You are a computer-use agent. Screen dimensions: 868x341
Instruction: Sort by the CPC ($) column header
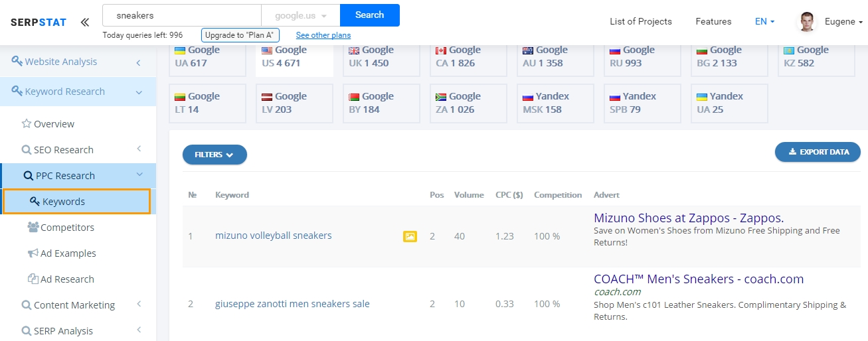pos(509,195)
